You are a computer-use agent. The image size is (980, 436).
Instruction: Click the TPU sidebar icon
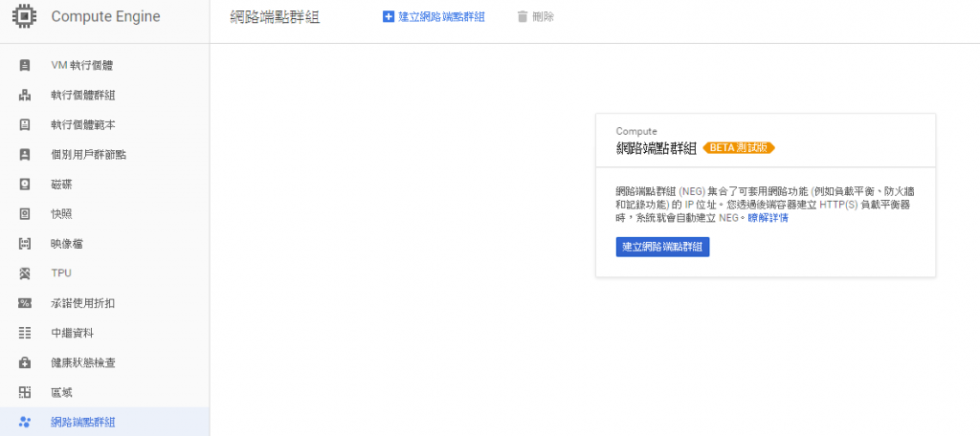[24, 272]
